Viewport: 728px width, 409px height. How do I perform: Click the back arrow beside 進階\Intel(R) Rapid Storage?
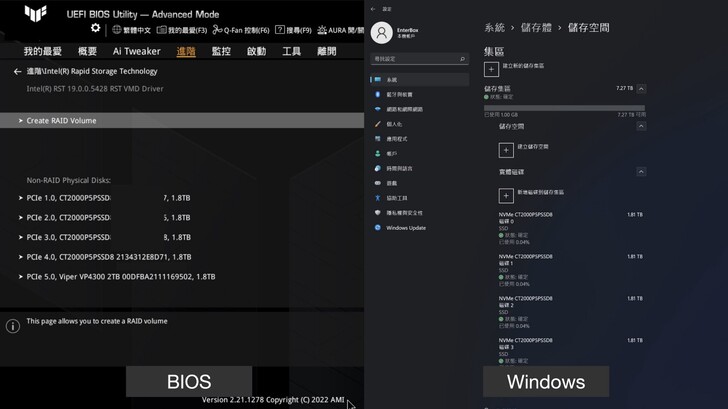coord(18,71)
